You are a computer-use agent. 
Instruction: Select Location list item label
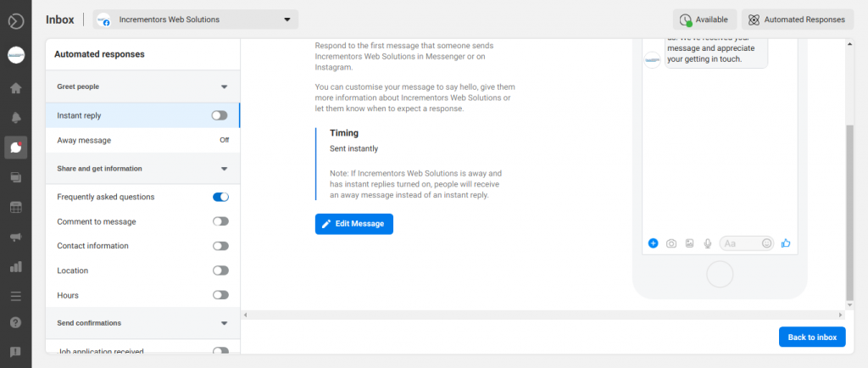73,270
